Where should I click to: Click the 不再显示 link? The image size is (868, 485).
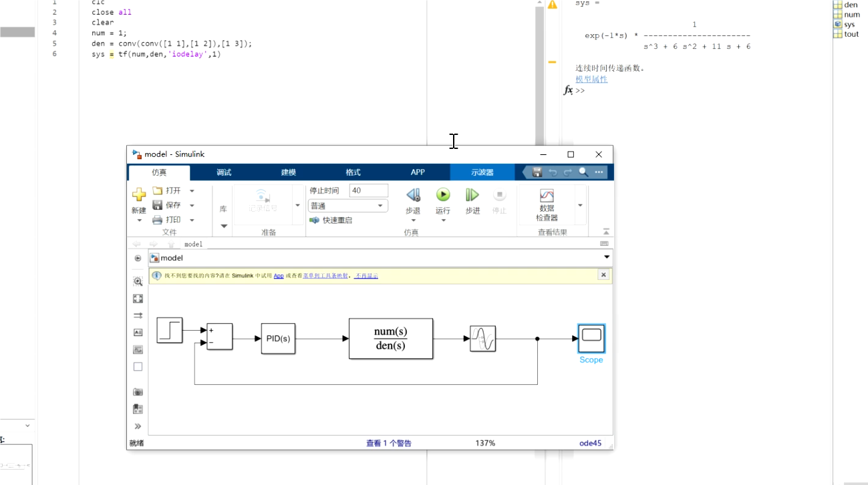point(366,275)
